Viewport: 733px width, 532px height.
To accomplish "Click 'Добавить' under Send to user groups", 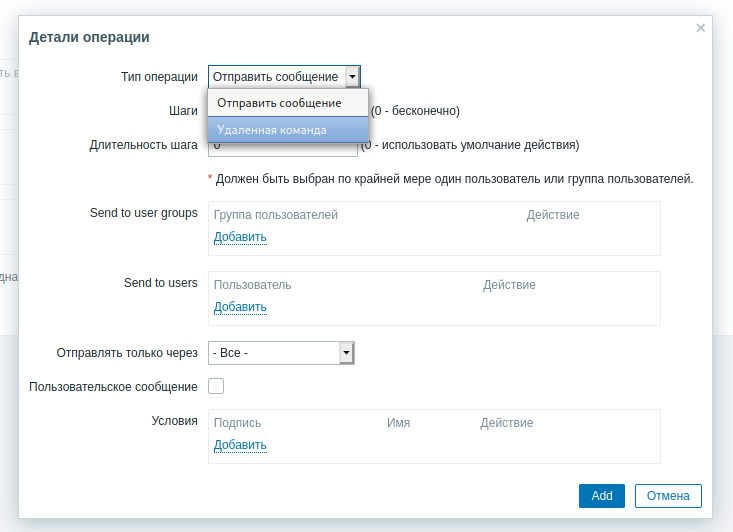I will coord(240,237).
